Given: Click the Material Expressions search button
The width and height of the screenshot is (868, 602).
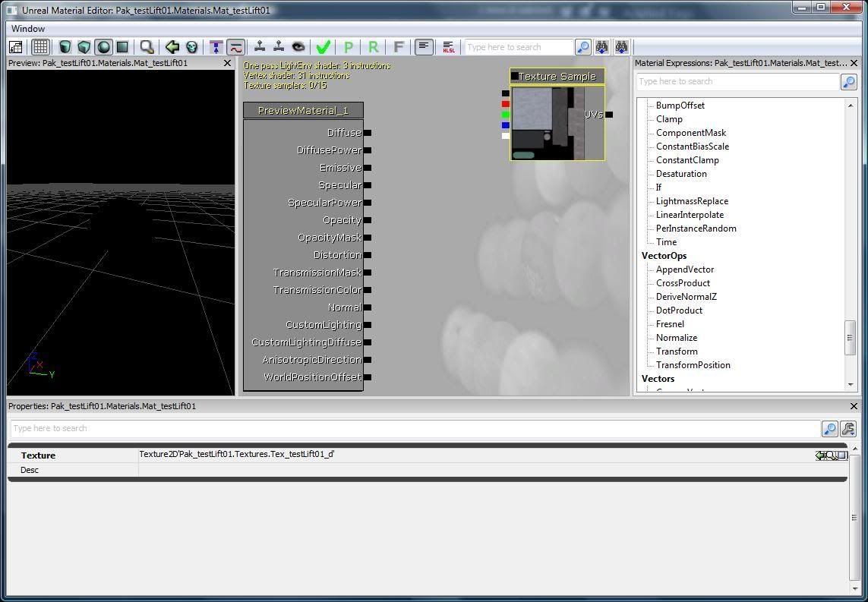Looking at the screenshot, I should pyautogui.click(x=848, y=82).
